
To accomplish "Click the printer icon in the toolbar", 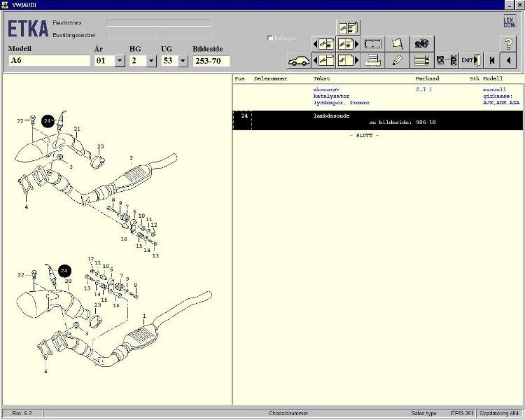I will coord(373,60).
